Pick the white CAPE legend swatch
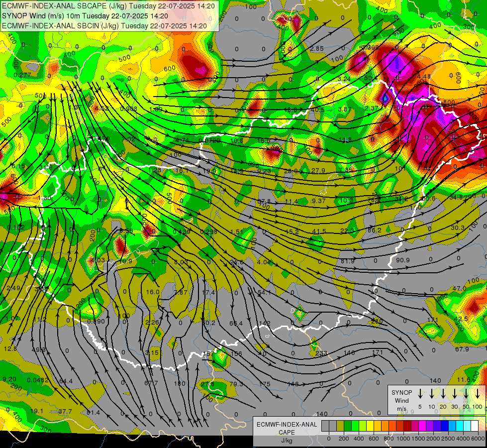487x448 pixels. [x=475, y=426]
